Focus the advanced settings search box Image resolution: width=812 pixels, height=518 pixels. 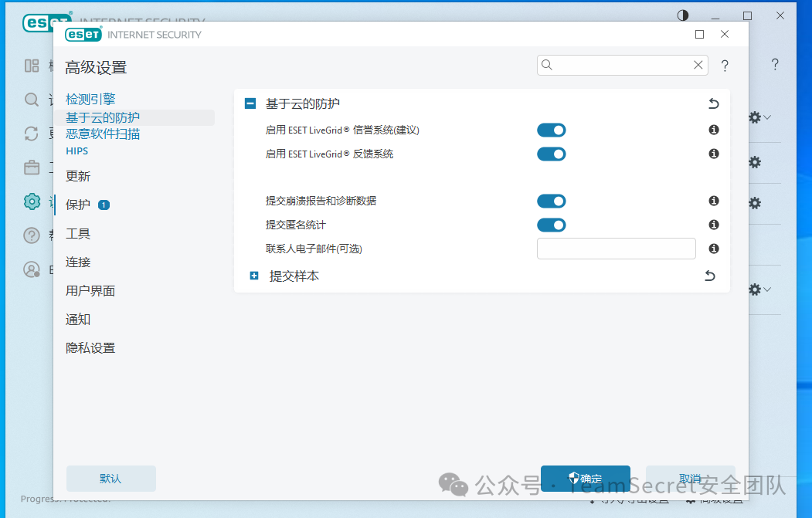tap(621, 65)
